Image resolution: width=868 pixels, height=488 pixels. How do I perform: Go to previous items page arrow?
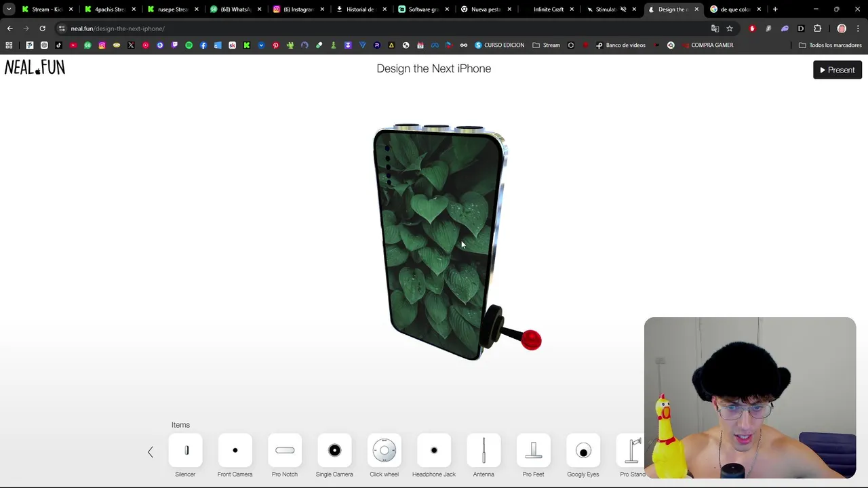pos(151,452)
